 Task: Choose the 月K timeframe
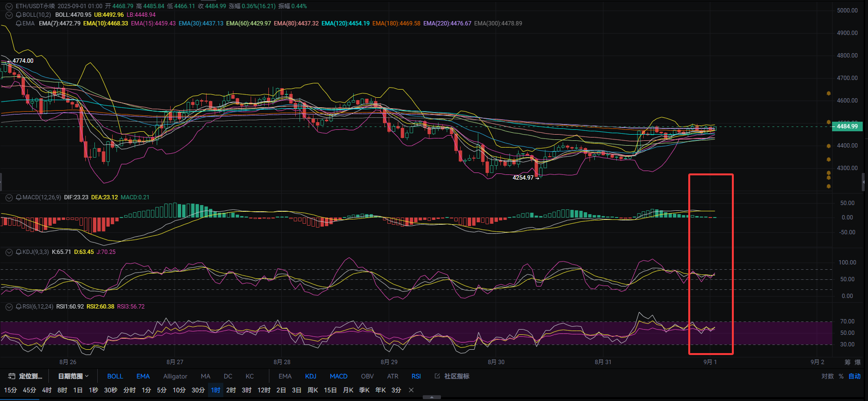pyautogui.click(x=348, y=390)
